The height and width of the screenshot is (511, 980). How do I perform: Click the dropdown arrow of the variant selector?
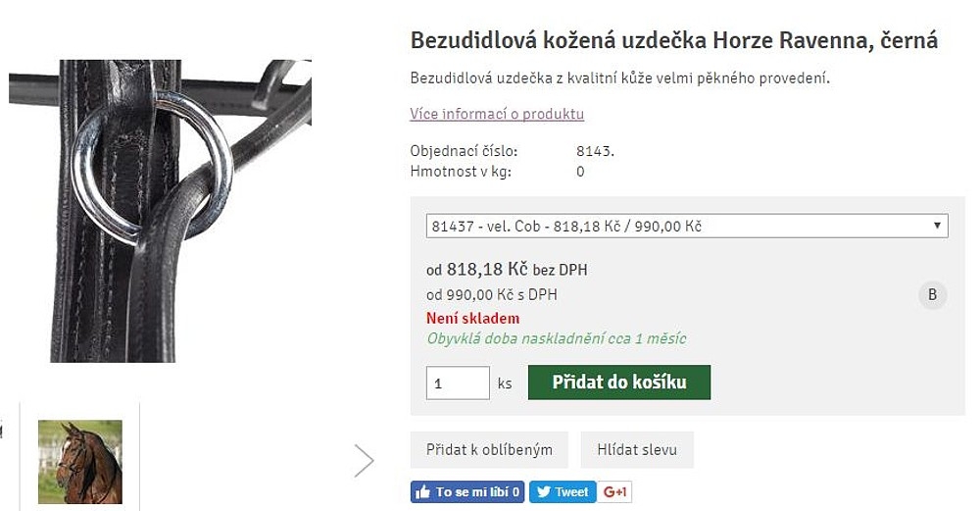click(937, 226)
